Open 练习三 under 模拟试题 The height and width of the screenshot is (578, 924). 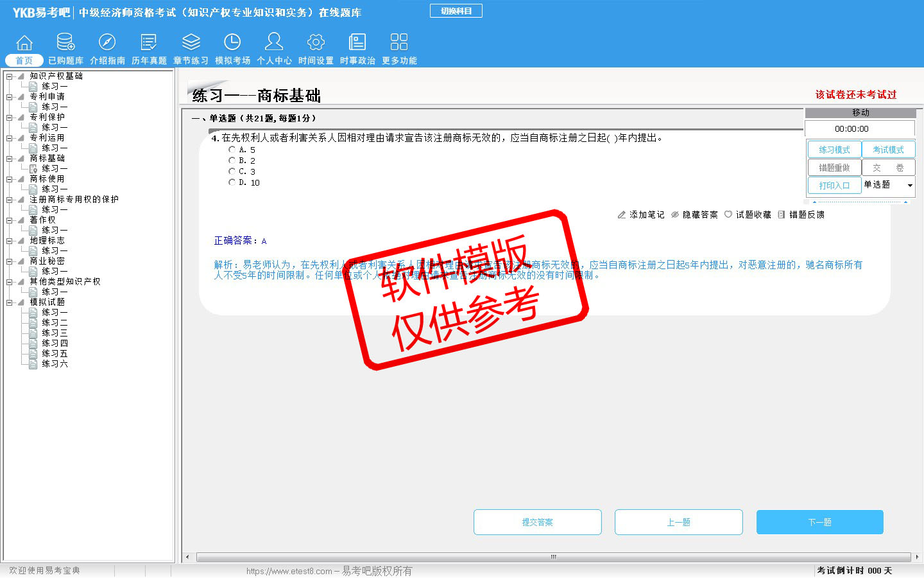55,333
